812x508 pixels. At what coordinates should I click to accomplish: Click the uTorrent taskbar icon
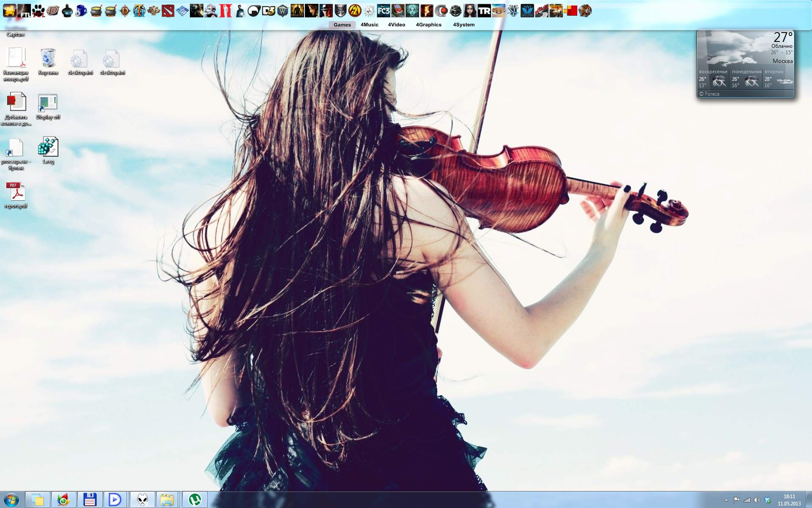click(195, 500)
